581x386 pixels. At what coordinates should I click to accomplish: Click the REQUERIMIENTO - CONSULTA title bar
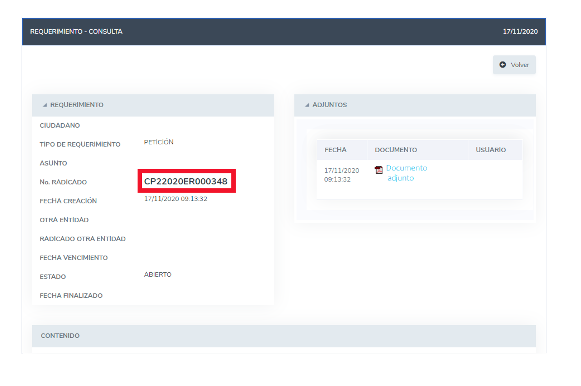tap(284, 31)
